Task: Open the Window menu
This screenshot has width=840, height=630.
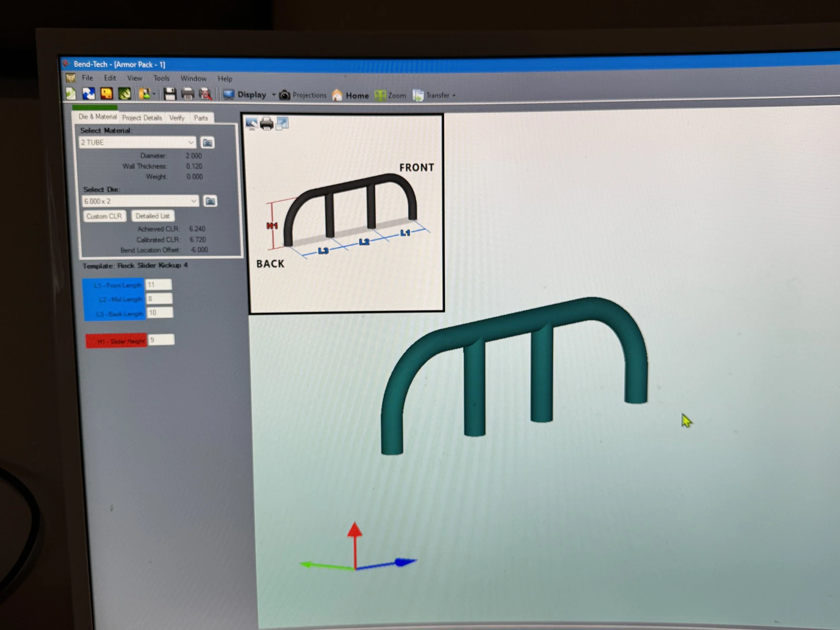Action: (x=194, y=79)
